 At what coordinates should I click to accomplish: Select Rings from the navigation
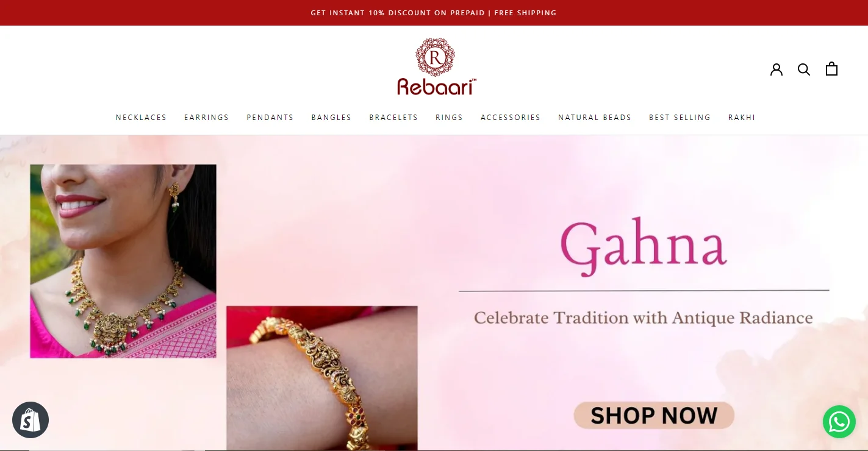449,118
